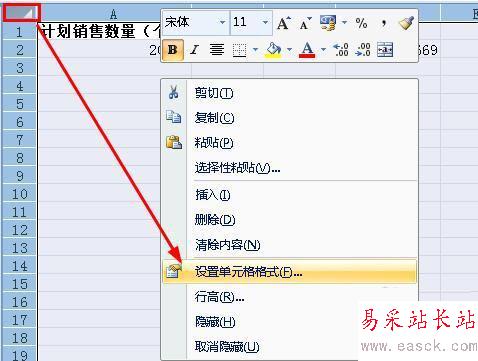The image size is (478, 361).
Task: Select row 10 header
Action: [x=19, y=194]
